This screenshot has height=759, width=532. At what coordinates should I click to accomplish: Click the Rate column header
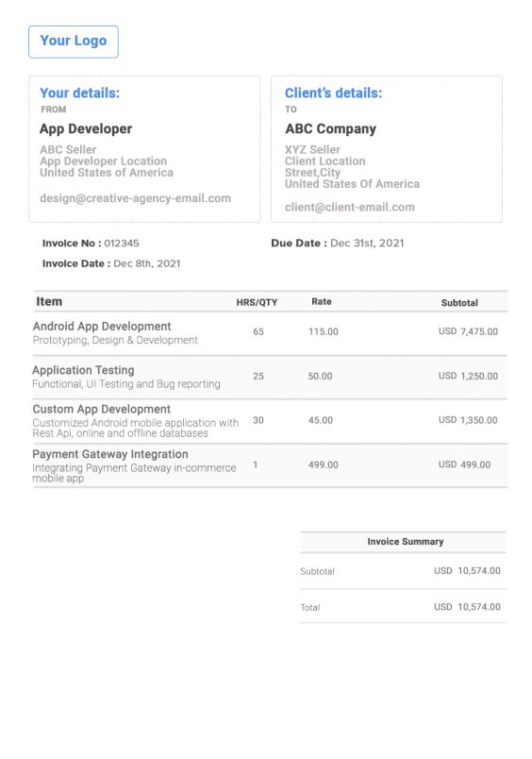[x=322, y=301]
